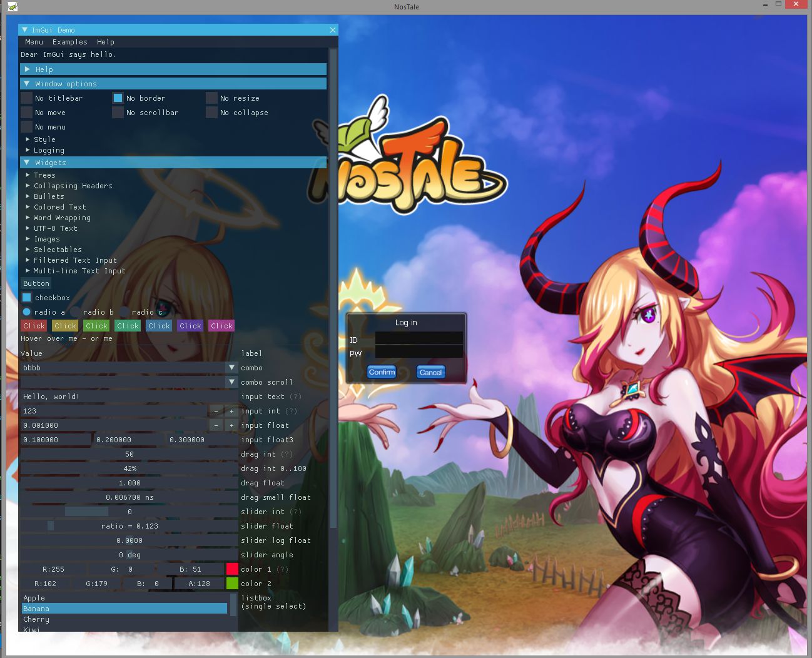Collapse the Widgets header
The height and width of the screenshot is (658, 812).
point(173,163)
